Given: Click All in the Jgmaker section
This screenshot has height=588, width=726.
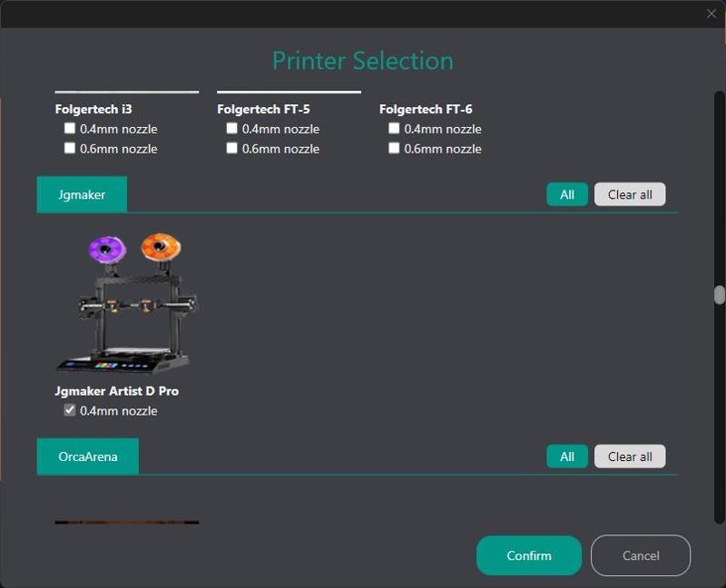Looking at the screenshot, I should [x=566, y=194].
